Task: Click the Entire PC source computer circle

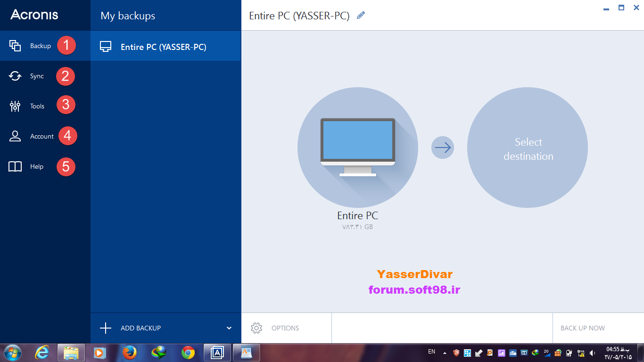Action: (357, 148)
